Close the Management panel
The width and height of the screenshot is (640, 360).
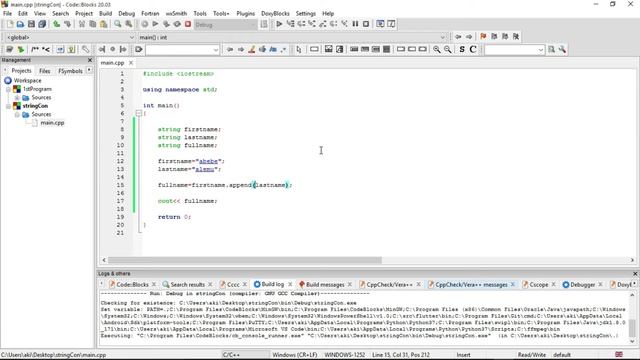[90, 60]
